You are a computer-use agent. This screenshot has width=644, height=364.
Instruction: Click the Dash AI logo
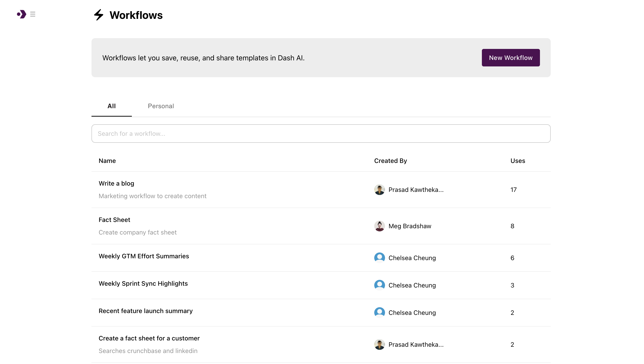click(x=22, y=14)
